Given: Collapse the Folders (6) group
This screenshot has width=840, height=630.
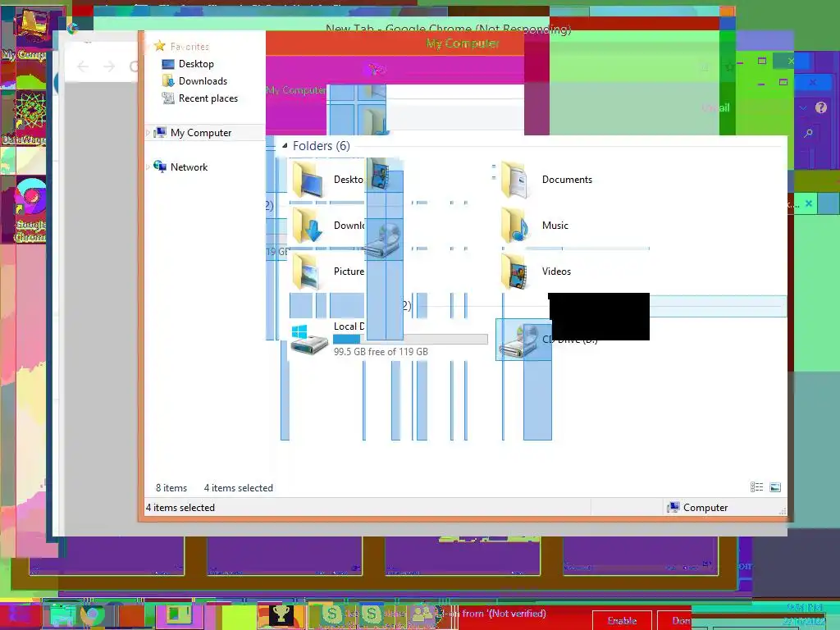Looking at the screenshot, I should tap(285, 146).
